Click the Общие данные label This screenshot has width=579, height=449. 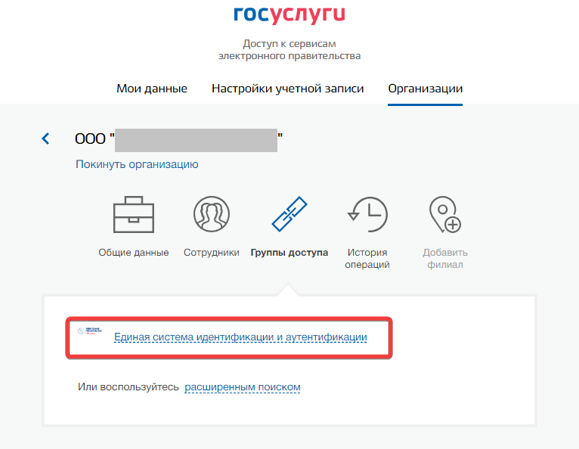pyautogui.click(x=133, y=253)
